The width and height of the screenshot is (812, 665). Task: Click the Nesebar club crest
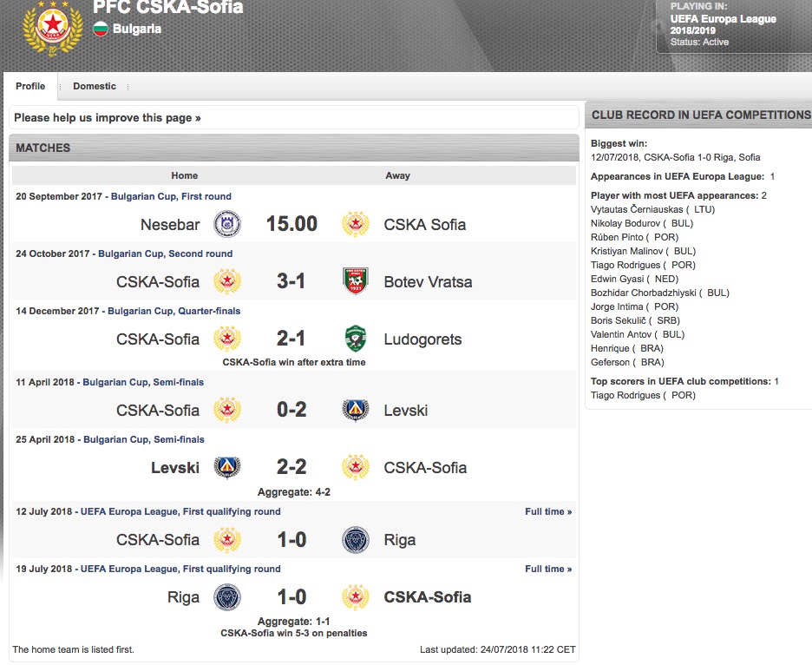tap(227, 224)
